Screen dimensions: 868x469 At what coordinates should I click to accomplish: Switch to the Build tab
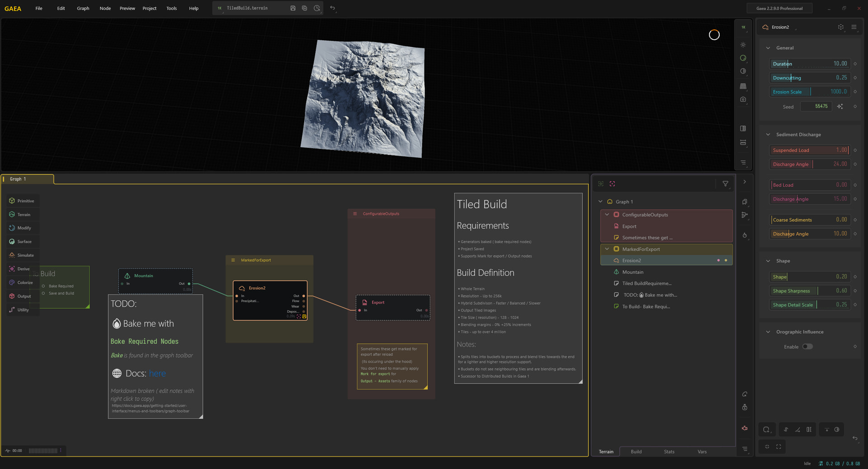[x=636, y=451]
